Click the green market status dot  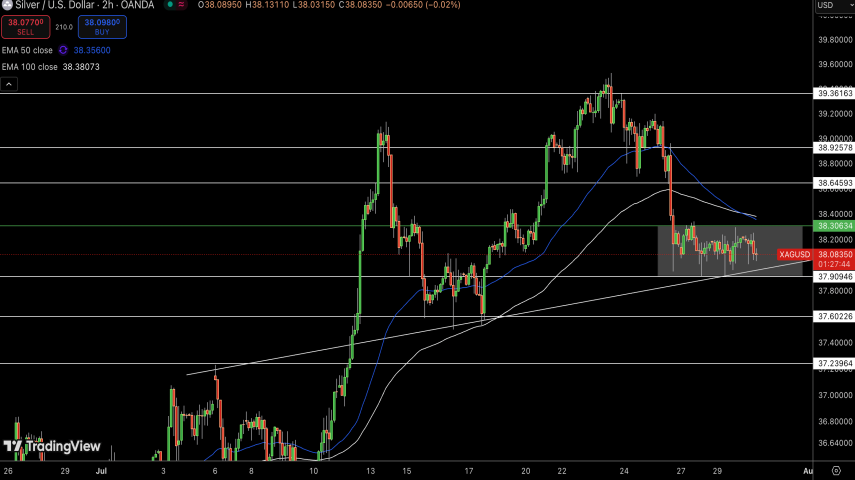pos(169,5)
